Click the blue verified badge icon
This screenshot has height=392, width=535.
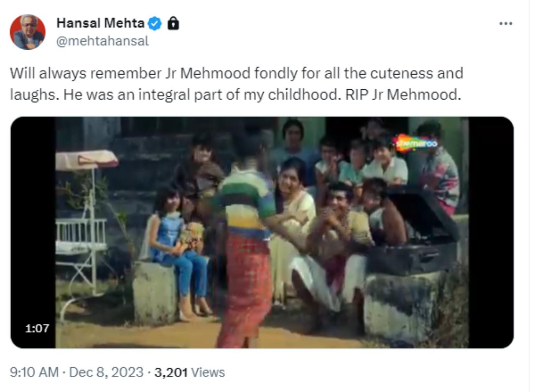coord(155,24)
